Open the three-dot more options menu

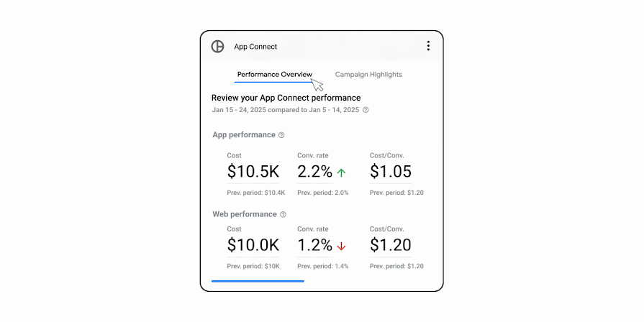click(x=428, y=46)
